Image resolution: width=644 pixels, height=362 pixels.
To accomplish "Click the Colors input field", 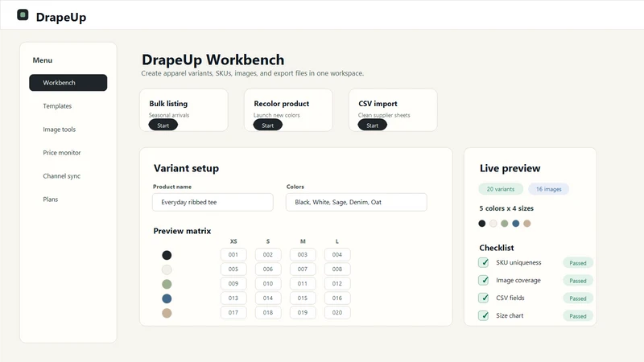I will pos(357,203).
